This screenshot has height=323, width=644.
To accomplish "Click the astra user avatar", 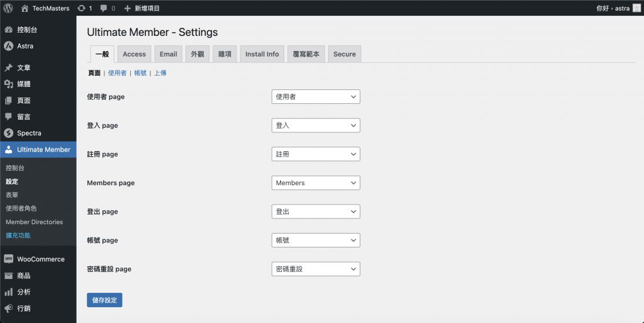I will click(636, 8).
